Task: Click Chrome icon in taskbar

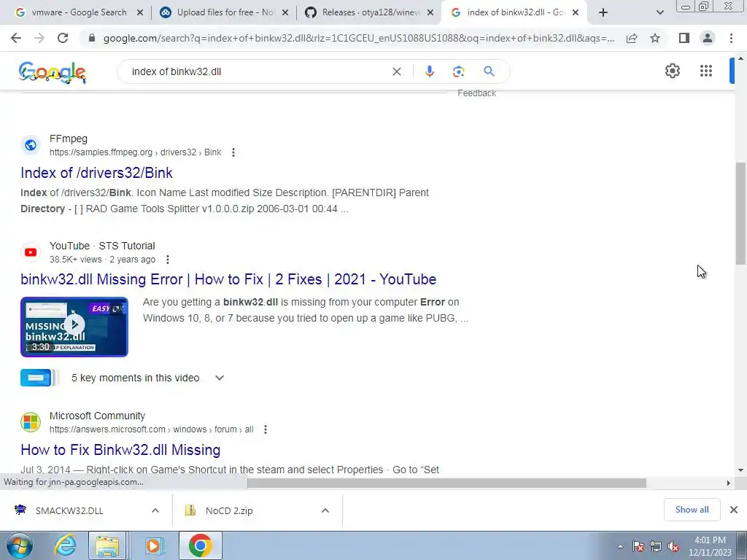Action: point(200,545)
